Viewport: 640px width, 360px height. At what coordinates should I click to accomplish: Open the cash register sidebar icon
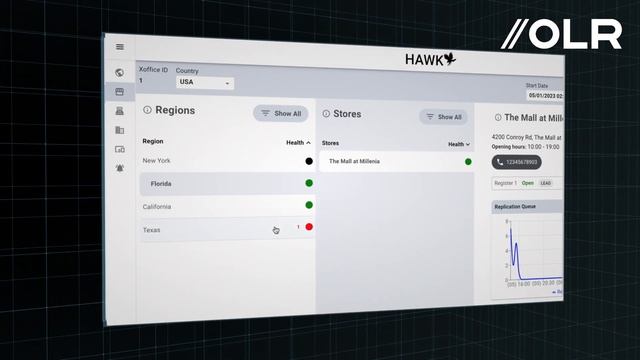[120, 111]
